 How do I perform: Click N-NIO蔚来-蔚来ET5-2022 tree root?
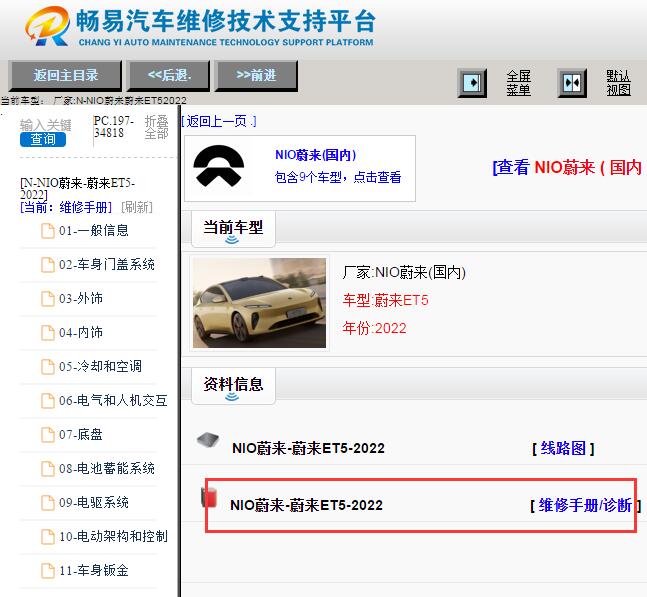(x=78, y=189)
